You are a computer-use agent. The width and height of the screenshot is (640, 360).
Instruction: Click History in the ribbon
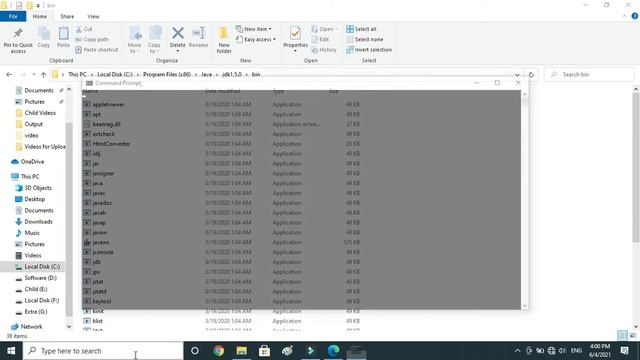point(324,49)
